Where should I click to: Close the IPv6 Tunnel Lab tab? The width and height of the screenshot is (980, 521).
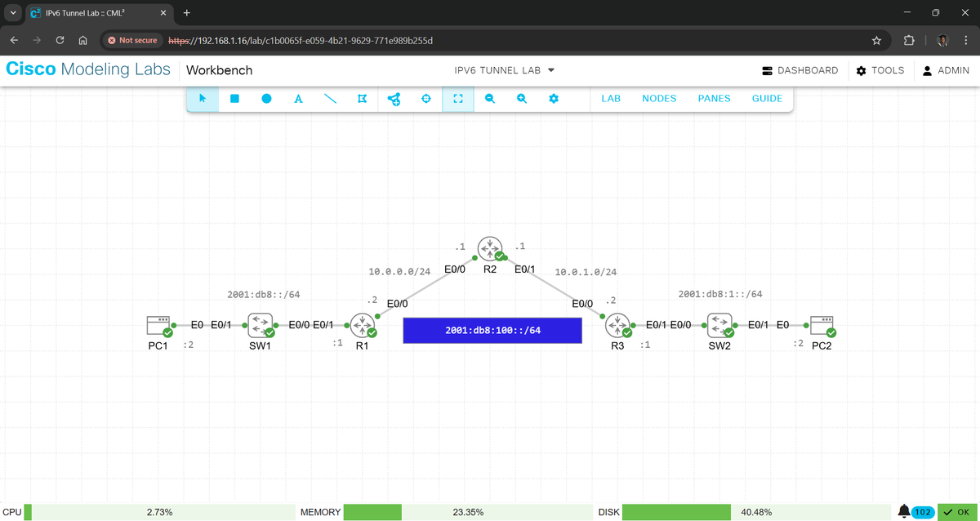point(163,13)
